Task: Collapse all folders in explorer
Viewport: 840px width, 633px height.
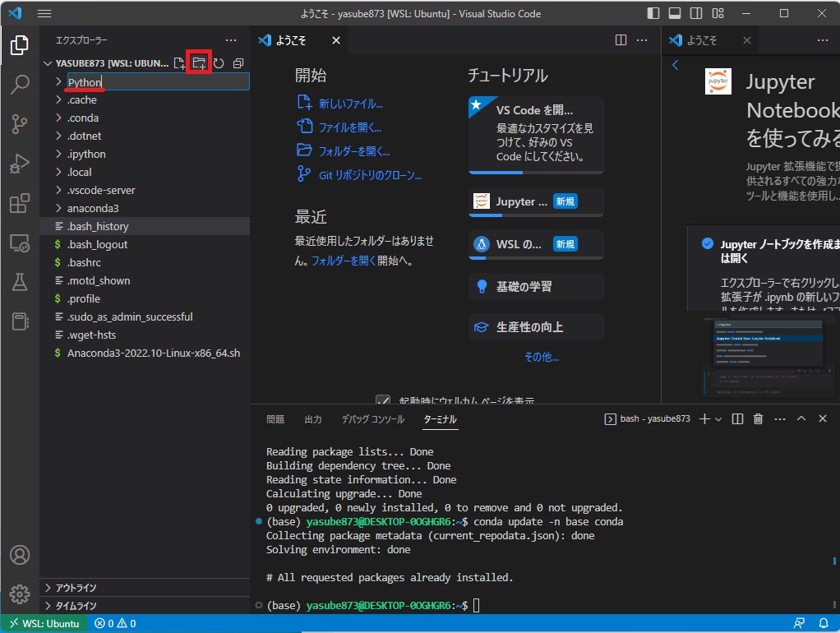Action: pyautogui.click(x=238, y=63)
